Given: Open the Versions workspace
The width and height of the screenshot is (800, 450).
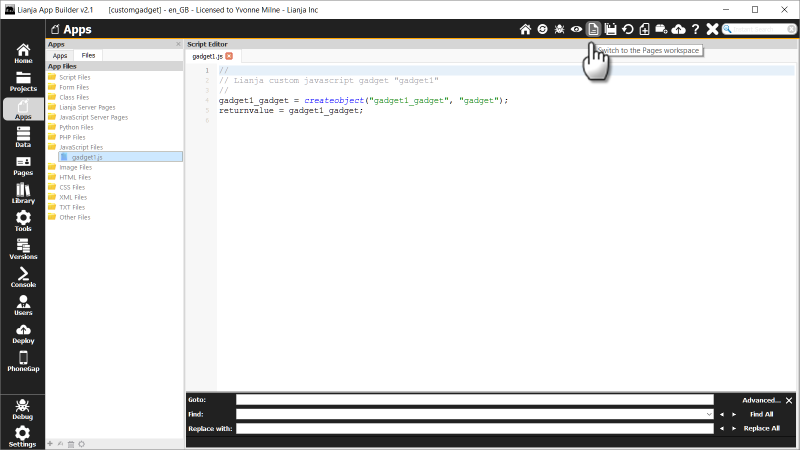Looking at the screenshot, I should click(23, 249).
